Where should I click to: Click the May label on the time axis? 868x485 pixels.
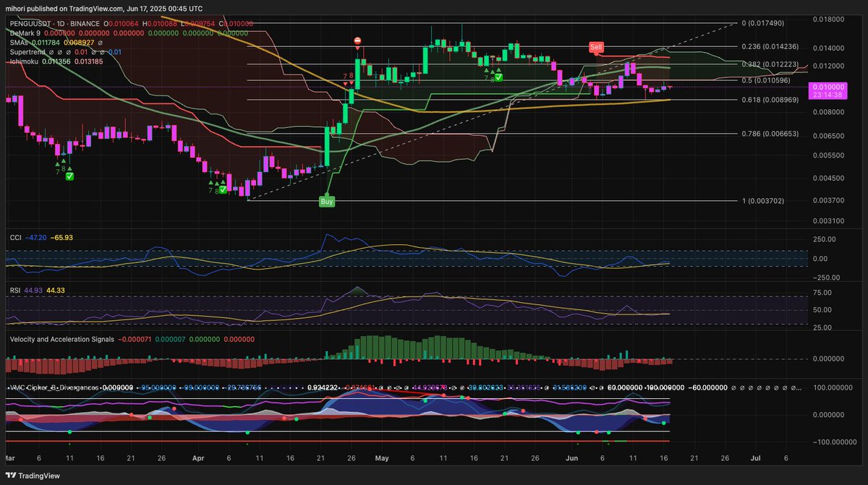383,458
